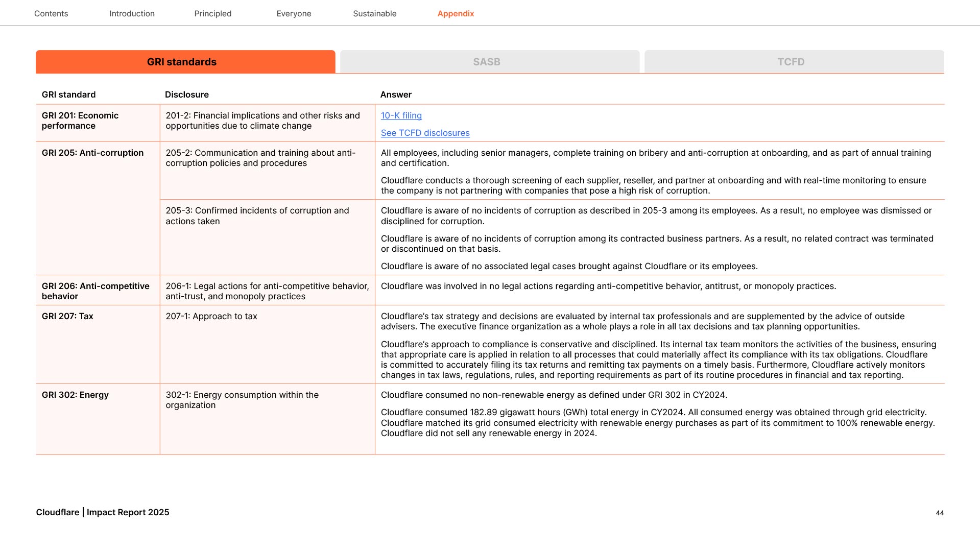The width and height of the screenshot is (980, 551).
Task: Click the 206-1 legal actions disclosure
Action: pos(267,292)
